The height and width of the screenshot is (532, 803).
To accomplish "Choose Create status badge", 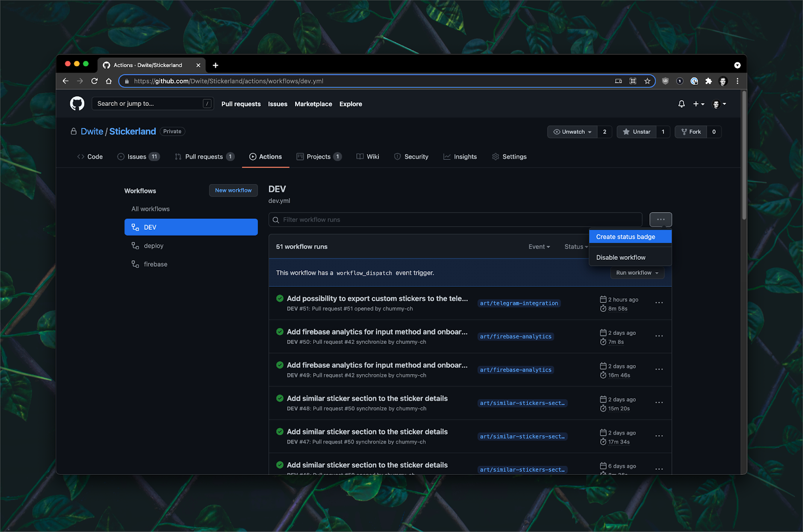I will (x=630, y=237).
